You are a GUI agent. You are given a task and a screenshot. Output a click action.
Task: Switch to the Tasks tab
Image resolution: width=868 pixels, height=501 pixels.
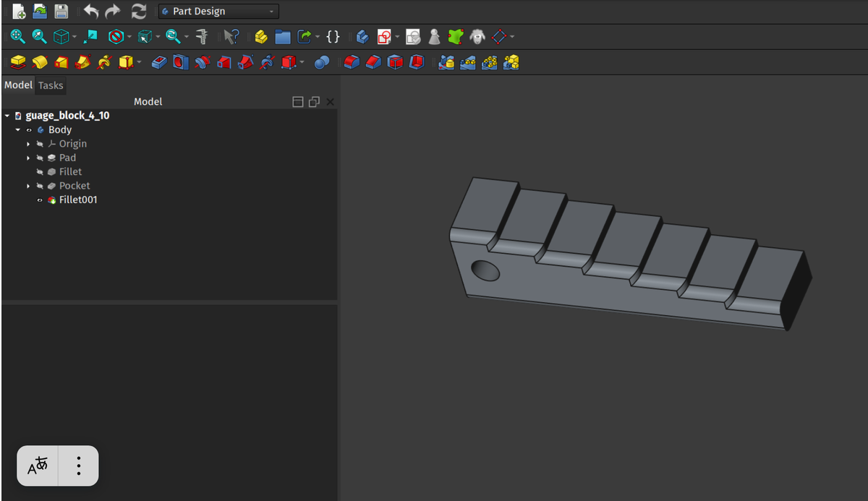coord(51,85)
